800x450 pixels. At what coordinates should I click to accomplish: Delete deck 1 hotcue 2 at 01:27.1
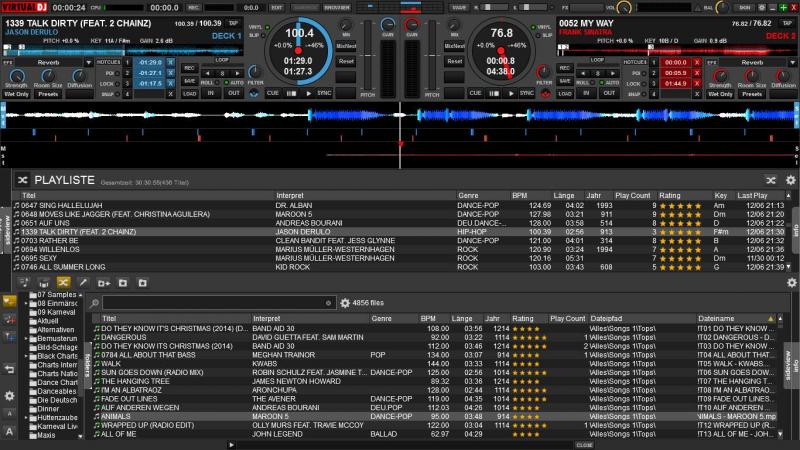[x=171, y=73]
